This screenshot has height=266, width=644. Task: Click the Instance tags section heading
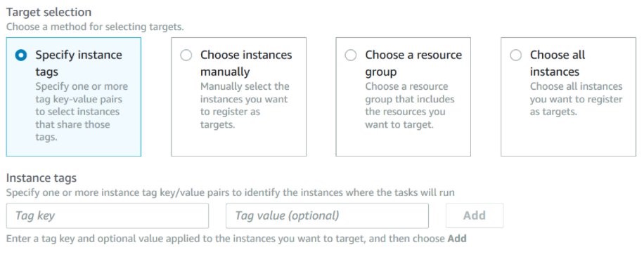tap(41, 178)
